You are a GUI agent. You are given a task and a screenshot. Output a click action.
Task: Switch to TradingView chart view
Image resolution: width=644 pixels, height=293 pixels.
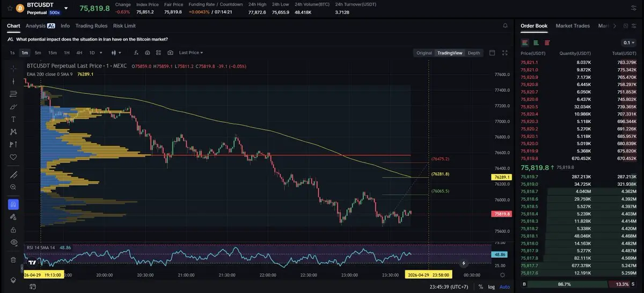pos(450,53)
